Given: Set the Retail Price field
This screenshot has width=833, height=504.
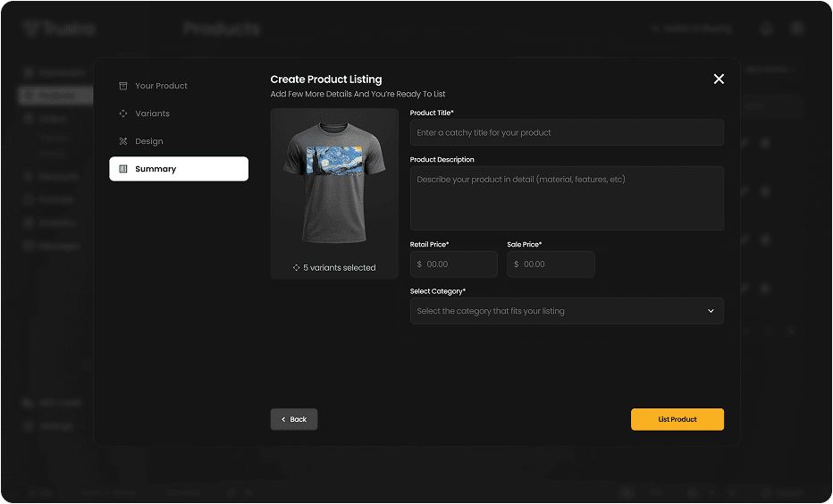Looking at the screenshot, I should [x=454, y=264].
